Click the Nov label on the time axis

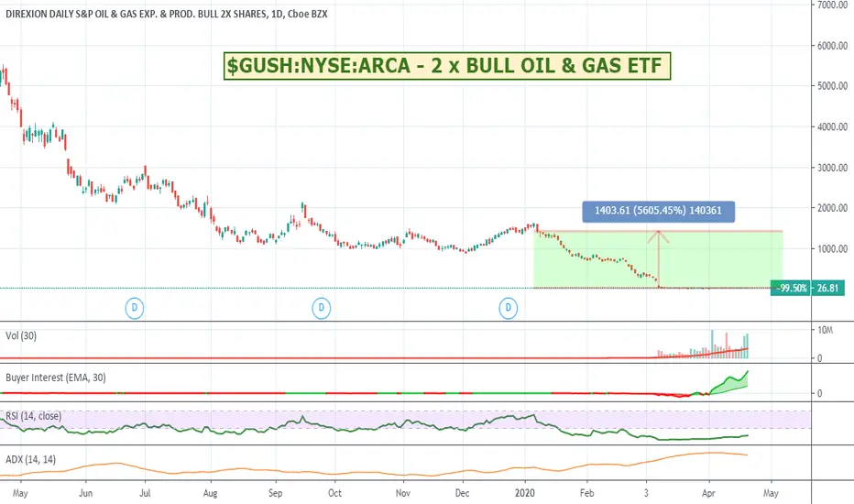[403, 493]
